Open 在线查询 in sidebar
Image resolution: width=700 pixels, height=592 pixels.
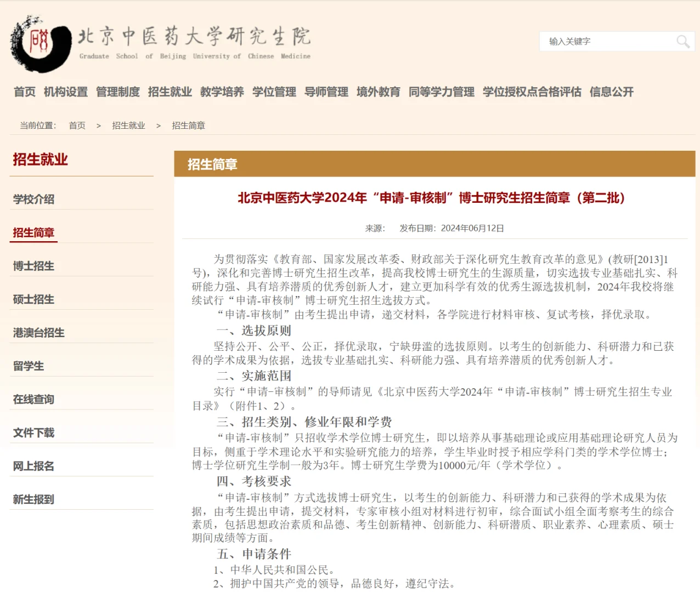click(33, 400)
